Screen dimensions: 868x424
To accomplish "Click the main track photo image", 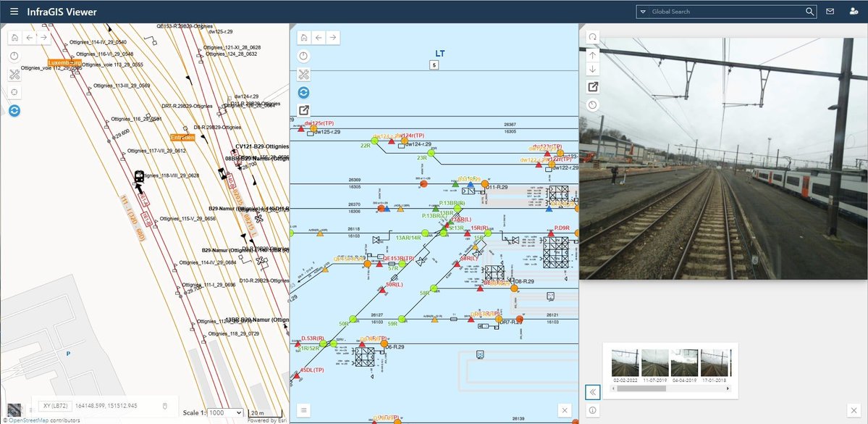I will (x=723, y=159).
